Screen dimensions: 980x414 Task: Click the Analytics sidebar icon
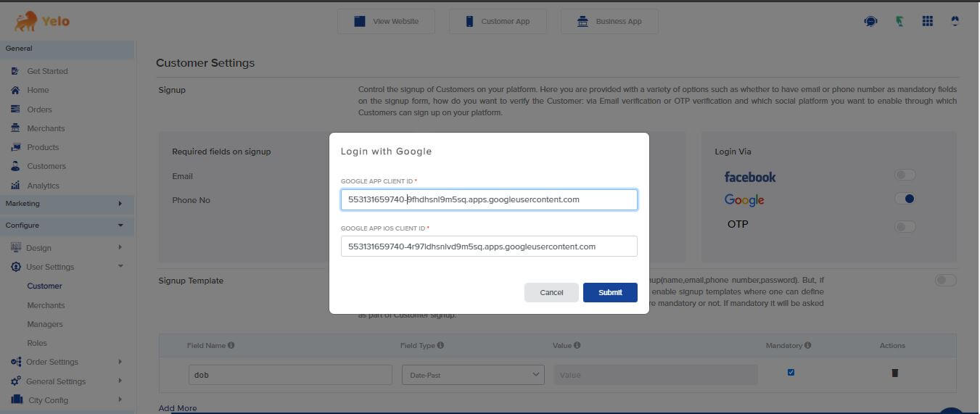tap(15, 186)
